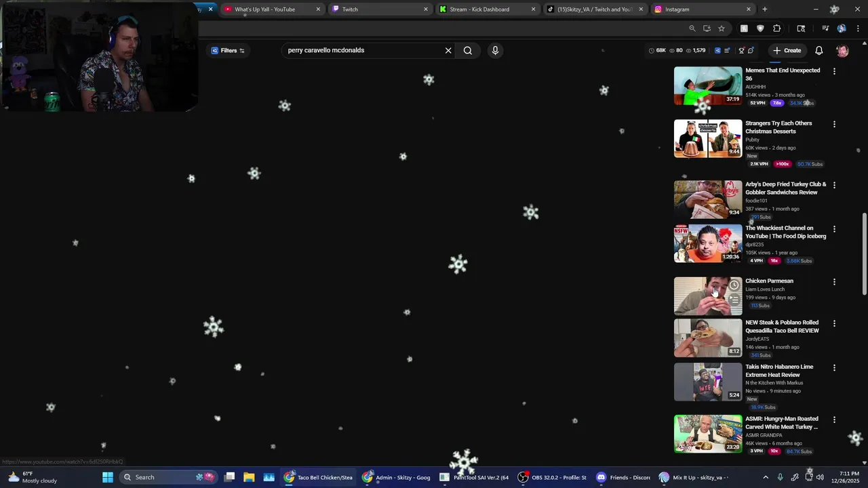Bookmark this page with the star icon
This screenshot has width=868, height=488.
tap(722, 28)
